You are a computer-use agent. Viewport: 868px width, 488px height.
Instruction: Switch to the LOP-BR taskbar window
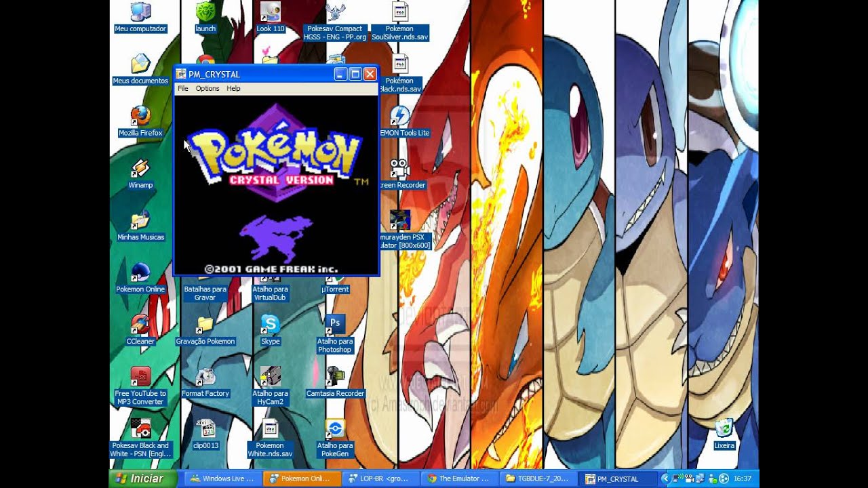coord(379,479)
